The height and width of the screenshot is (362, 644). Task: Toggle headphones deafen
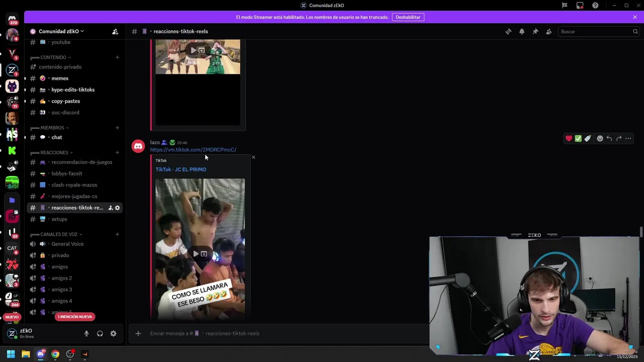(100, 333)
